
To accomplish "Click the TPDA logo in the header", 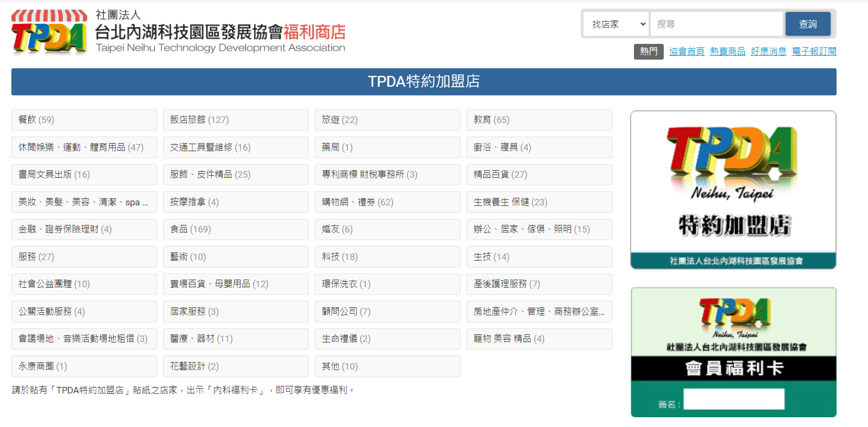I will (x=49, y=32).
